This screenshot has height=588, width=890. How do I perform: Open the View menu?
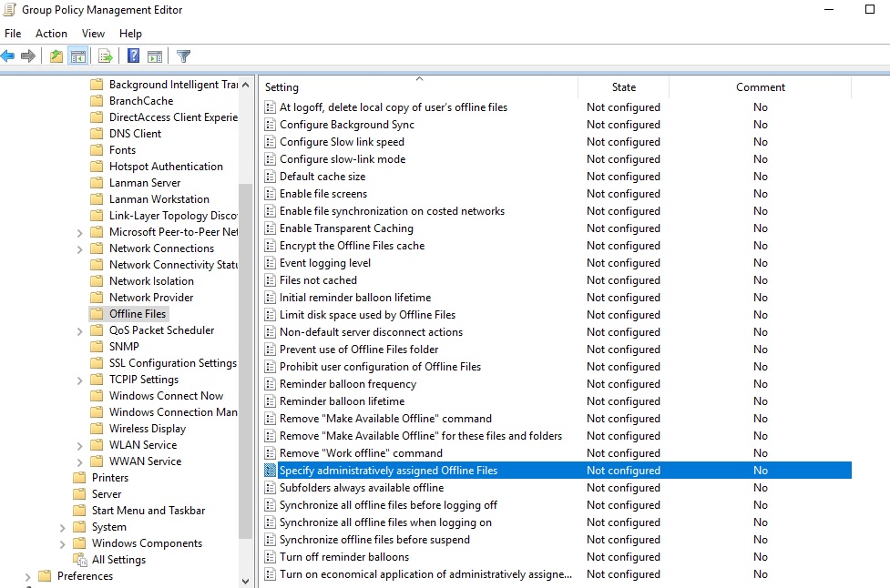(93, 34)
